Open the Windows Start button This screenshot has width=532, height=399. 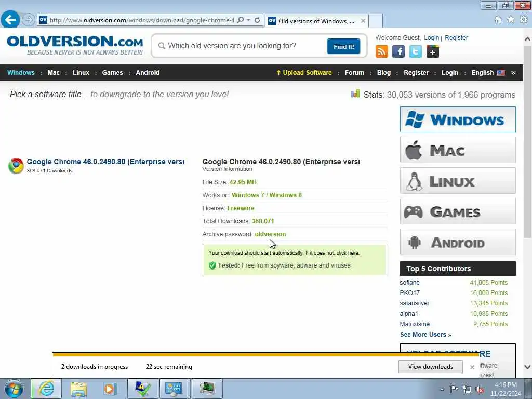pyautogui.click(x=14, y=389)
